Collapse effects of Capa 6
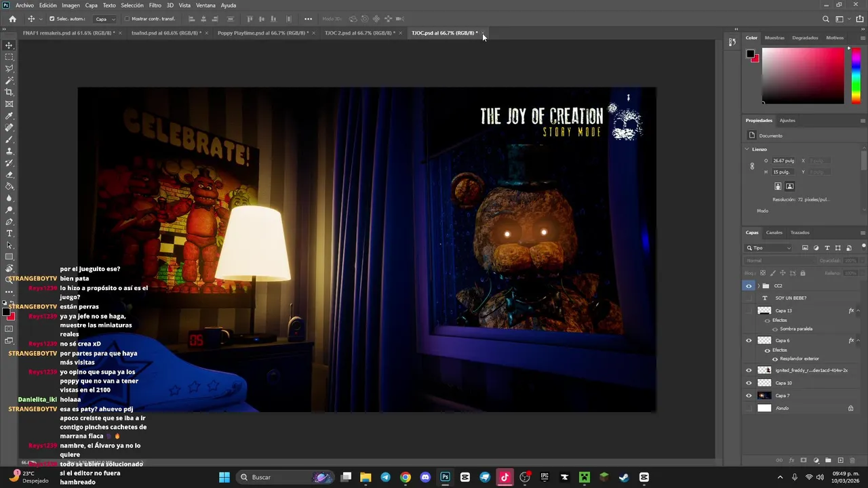This screenshot has width=868, height=488. coord(858,340)
